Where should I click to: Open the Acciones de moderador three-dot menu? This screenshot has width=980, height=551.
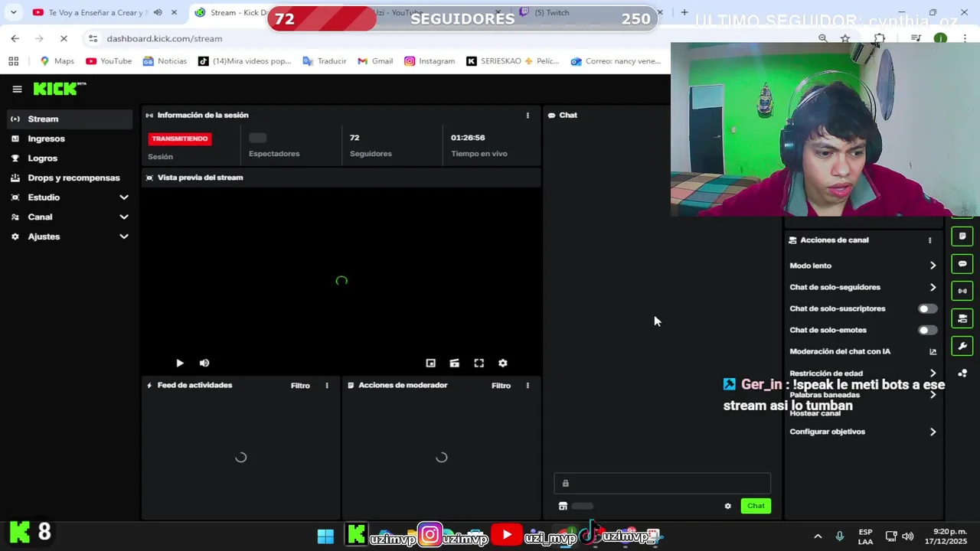point(528,386)
